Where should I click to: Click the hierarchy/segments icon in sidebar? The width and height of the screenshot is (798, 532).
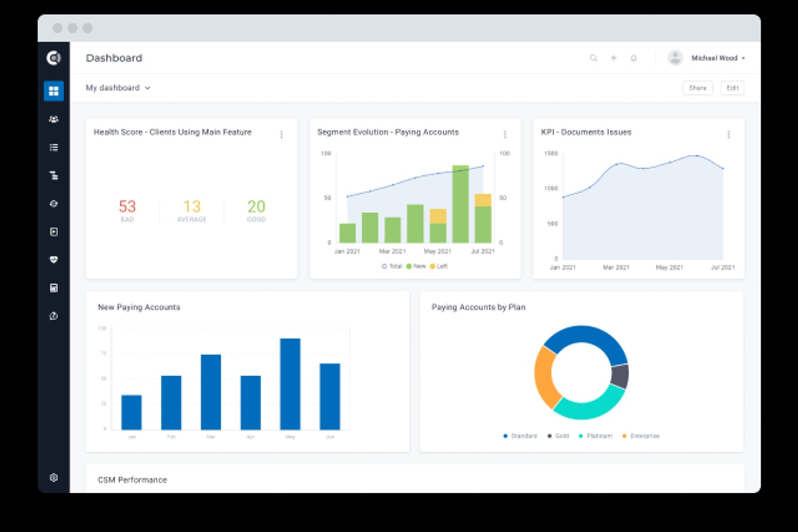click(53, 176)
